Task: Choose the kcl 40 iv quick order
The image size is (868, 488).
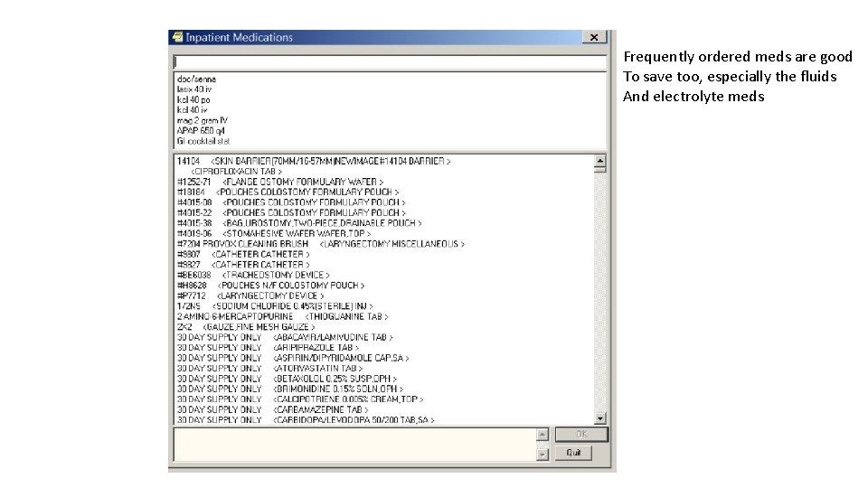Action: [x=193, y=110]
